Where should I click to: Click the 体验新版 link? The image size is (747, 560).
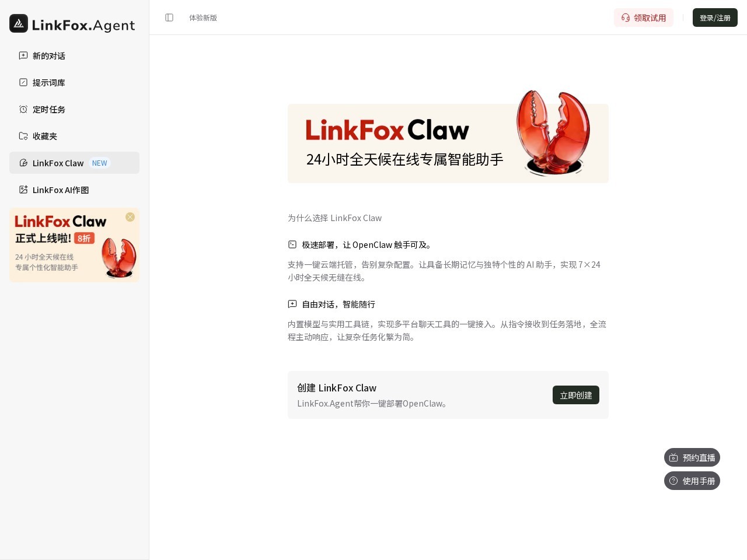(203, 17)
